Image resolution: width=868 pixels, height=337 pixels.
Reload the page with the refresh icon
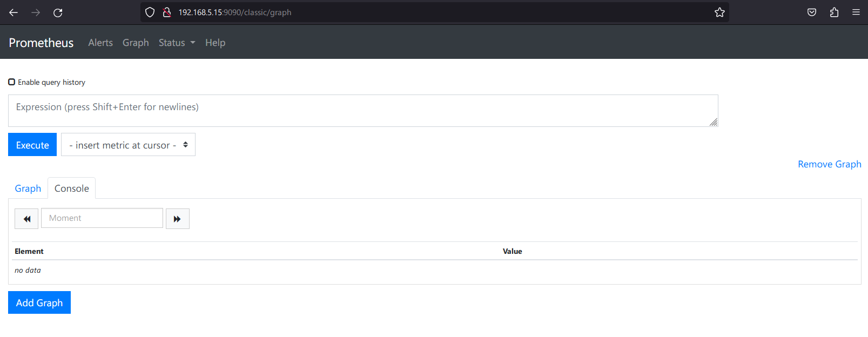pyautogui.click(x=58, y=12)
